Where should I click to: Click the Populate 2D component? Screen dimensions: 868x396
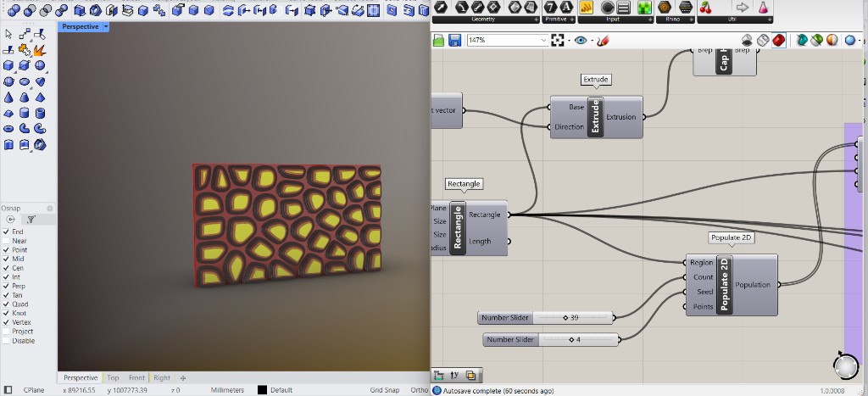tap(732, 285)
